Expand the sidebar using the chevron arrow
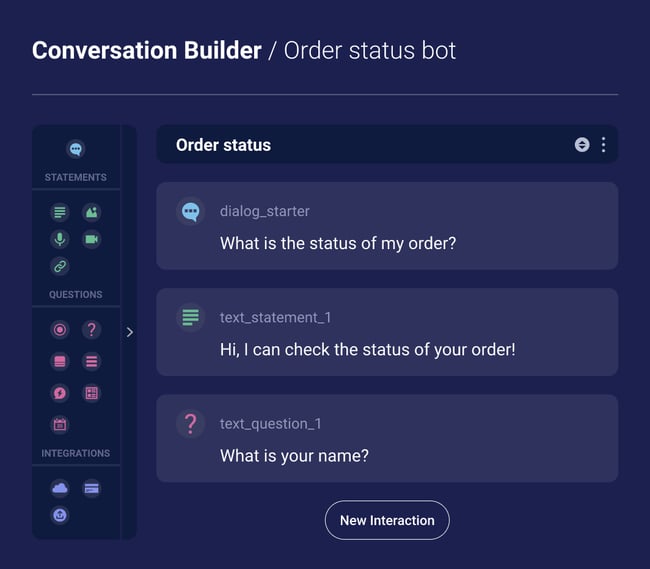 (x=129, y=332)
